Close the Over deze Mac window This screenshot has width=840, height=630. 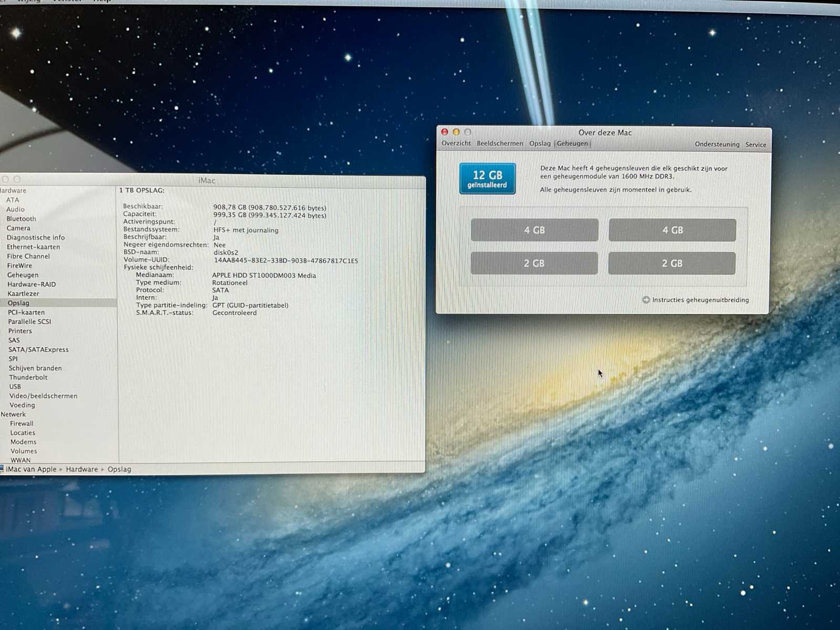coord(445,132)
